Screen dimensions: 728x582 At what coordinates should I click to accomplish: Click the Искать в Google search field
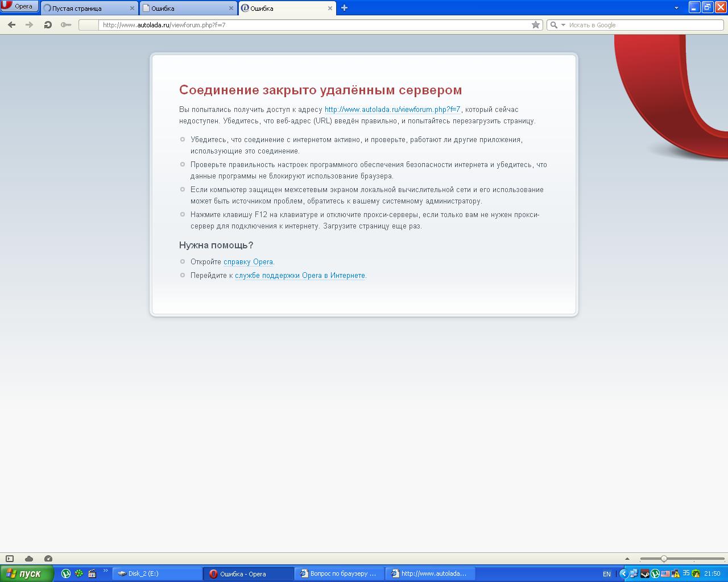pos(645,25)
